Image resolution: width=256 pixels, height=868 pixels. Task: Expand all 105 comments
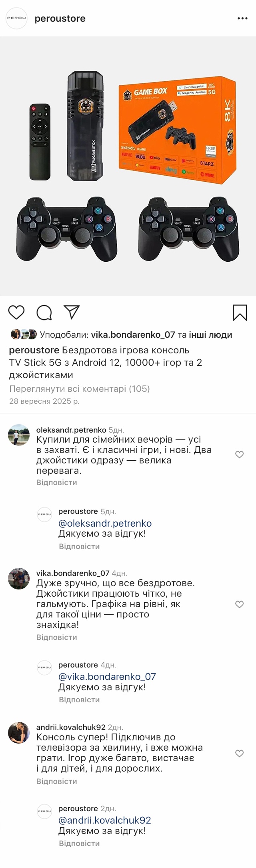(x=79, y=389)
